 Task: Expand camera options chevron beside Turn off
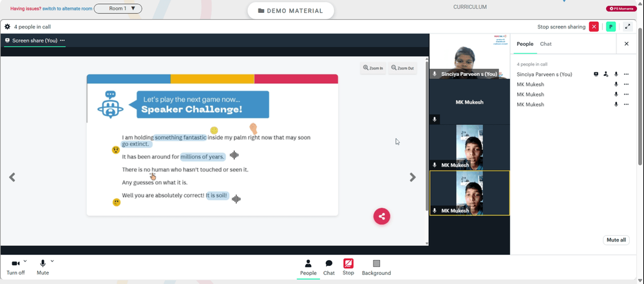pyautogui.click(x=25, y=261)
